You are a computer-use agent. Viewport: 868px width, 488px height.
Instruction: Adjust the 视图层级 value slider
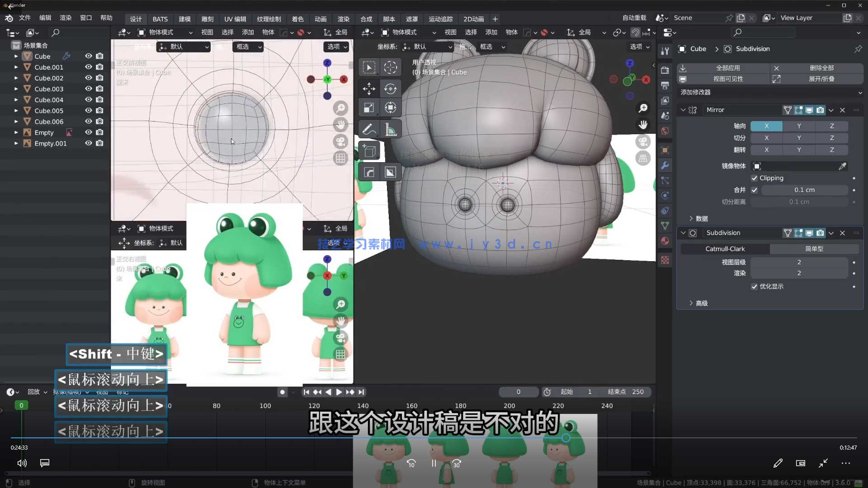799,262
